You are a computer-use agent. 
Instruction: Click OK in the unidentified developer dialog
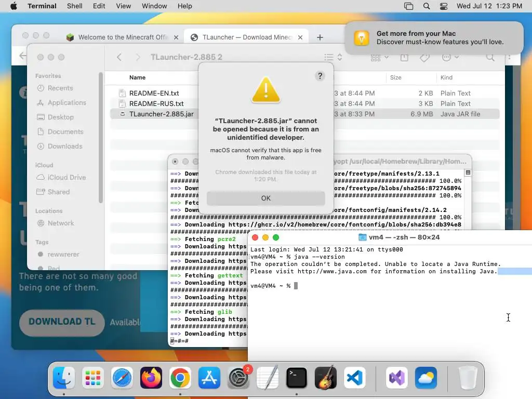click(265, 198)
